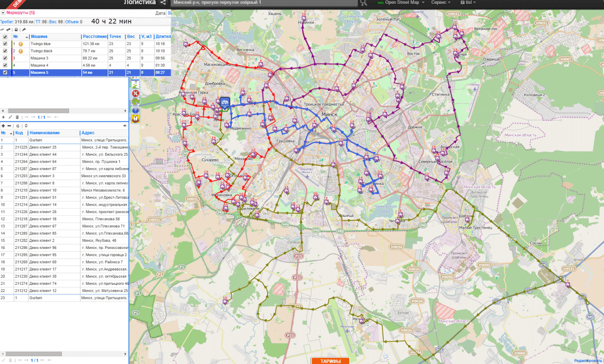
Task: Click the red X icon on map toolbar
Action: 135,93
